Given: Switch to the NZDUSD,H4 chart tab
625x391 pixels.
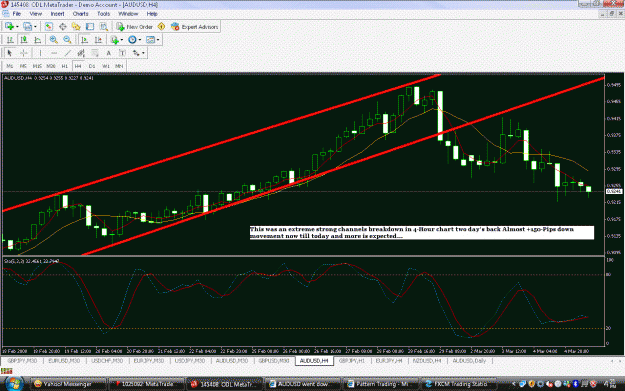Looking at the screenshot, I should pos(427,361).
